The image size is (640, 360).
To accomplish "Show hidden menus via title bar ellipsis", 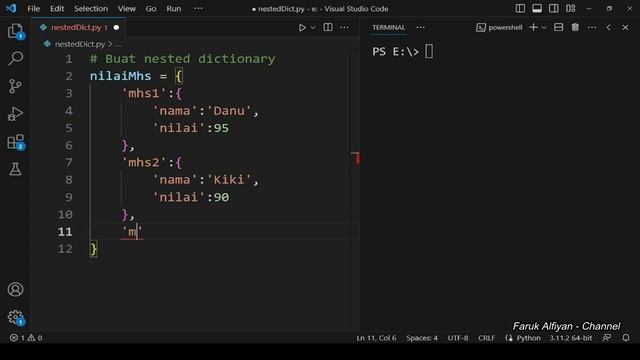I will pyautogui.click(x=198, y=9).
